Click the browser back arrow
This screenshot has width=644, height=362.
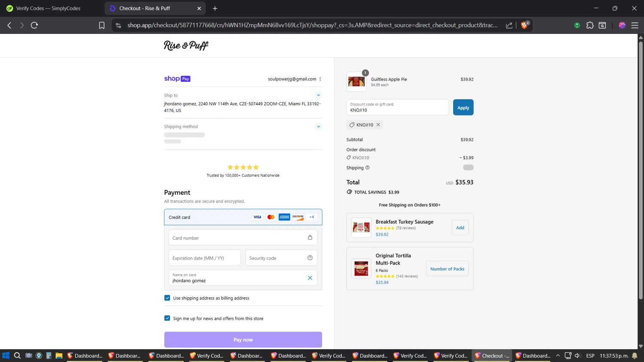(x=9, y=25)
